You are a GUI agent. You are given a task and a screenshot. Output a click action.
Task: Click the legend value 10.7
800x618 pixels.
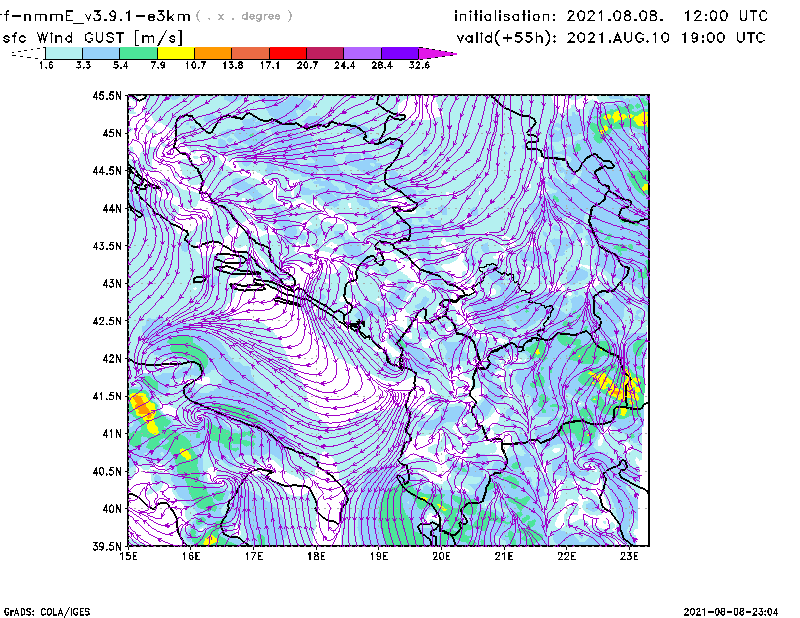[195, 65]
